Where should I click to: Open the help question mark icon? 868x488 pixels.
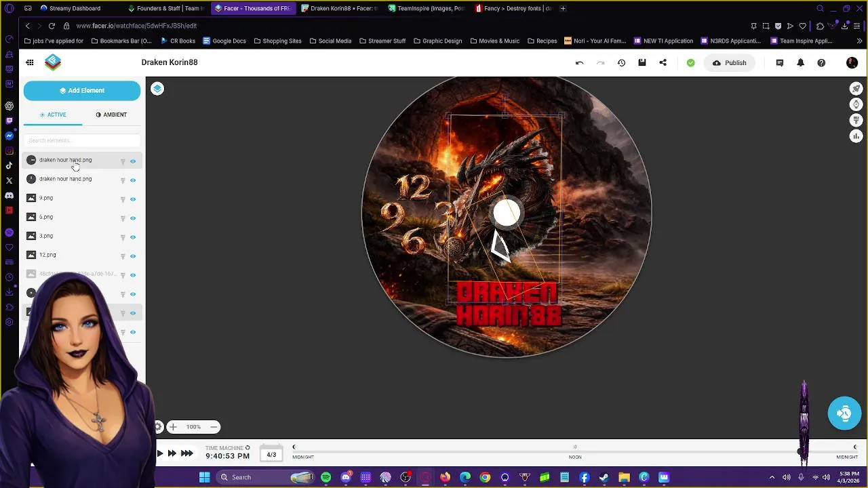coord(821,63)
